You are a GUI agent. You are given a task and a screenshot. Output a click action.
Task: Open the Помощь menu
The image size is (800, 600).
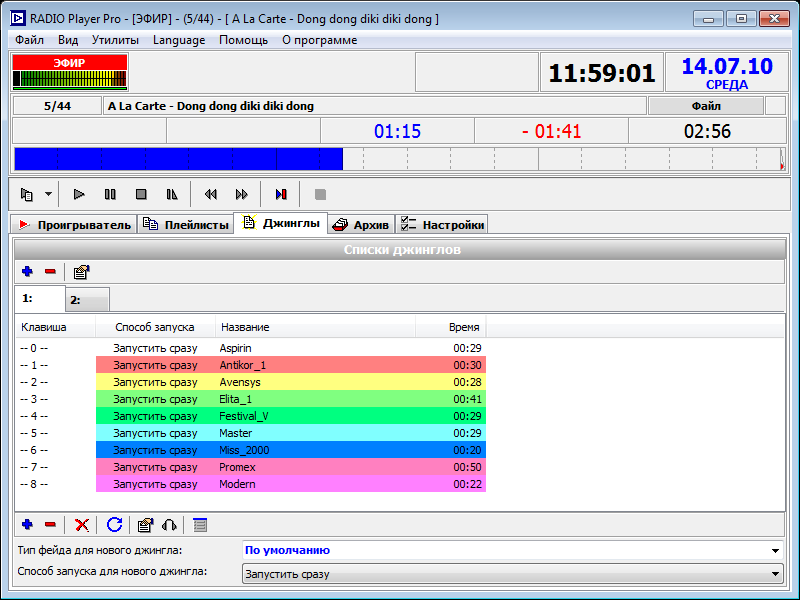tap(243, 40)
